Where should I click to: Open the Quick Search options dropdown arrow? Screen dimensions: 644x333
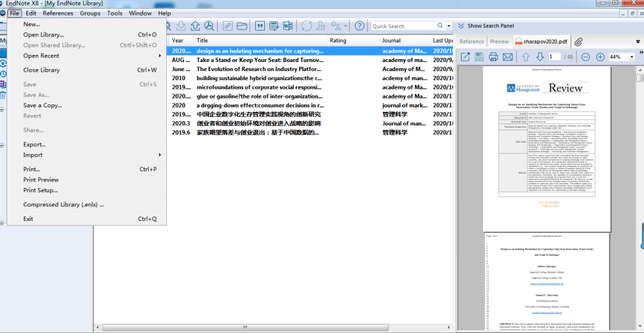[448, 26]
